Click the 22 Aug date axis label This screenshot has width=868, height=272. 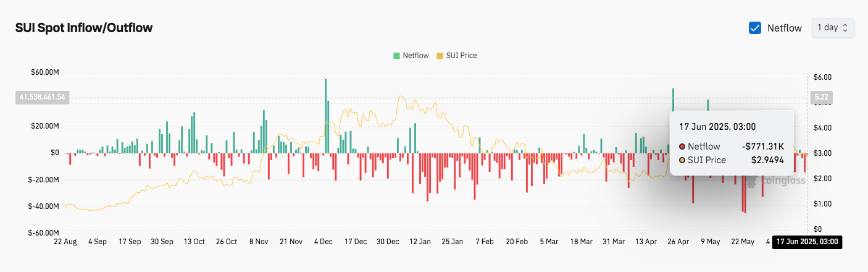pos(65,242)
